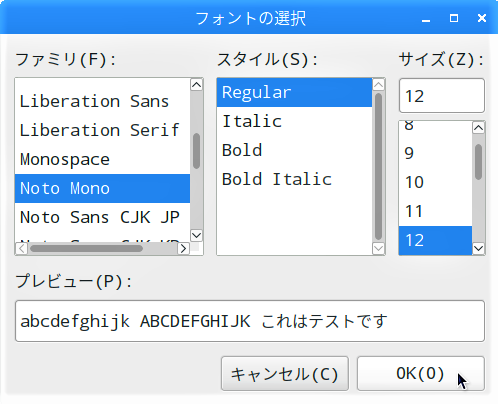Select size 12 in size list
The image size is (498, 404).
point(435,240)
